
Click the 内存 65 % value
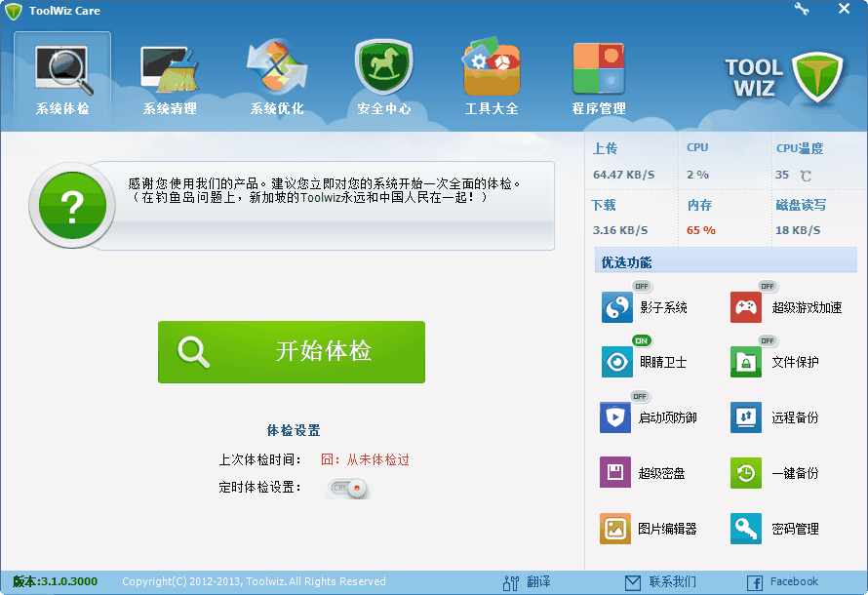pyautogui.click(x=701, y=230)
